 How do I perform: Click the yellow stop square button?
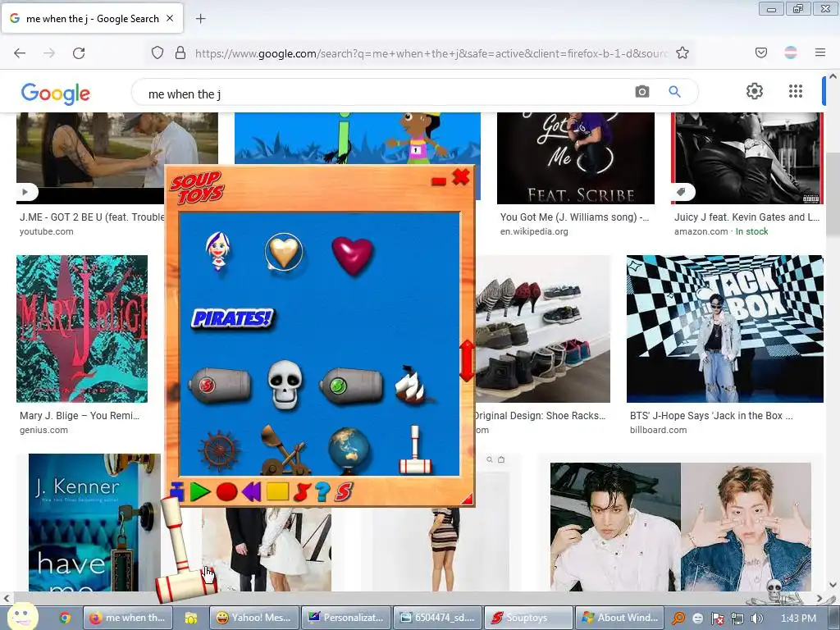click(277, 491)
